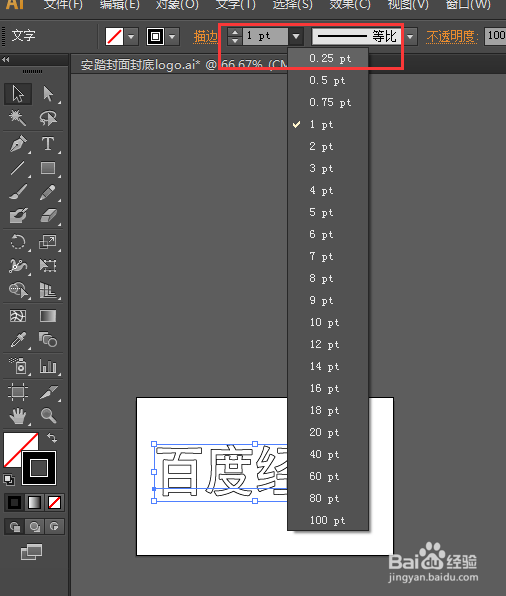Select the Lasso tool
Screen dimensions: 506x596
coord(48,118)
